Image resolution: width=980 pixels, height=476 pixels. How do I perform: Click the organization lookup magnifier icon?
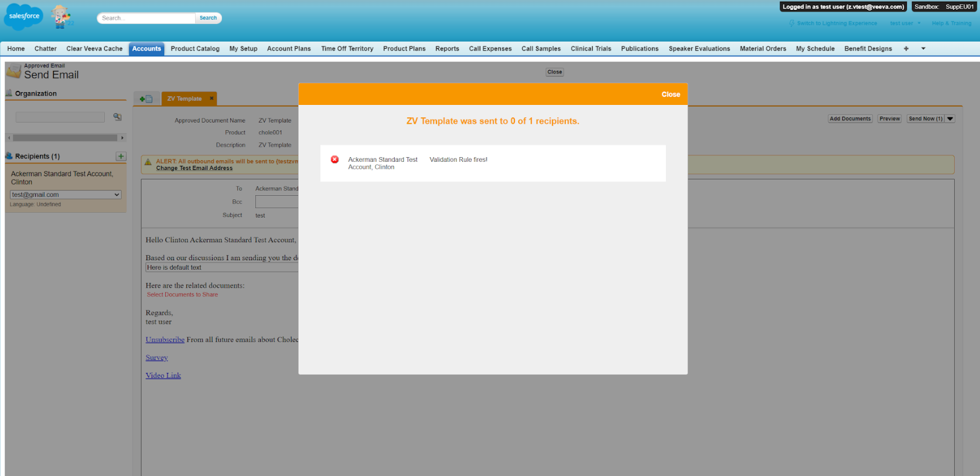click(x=117, y=117)
